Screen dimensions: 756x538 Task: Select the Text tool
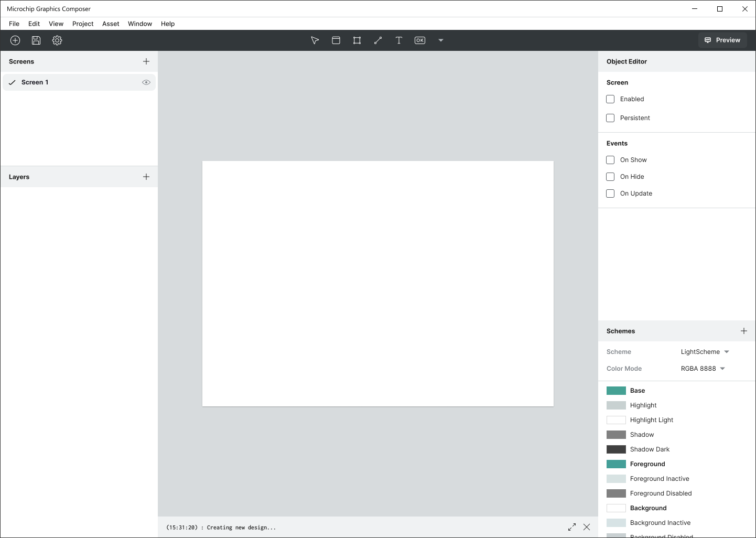pyautogui.click(x=399, y=40)
